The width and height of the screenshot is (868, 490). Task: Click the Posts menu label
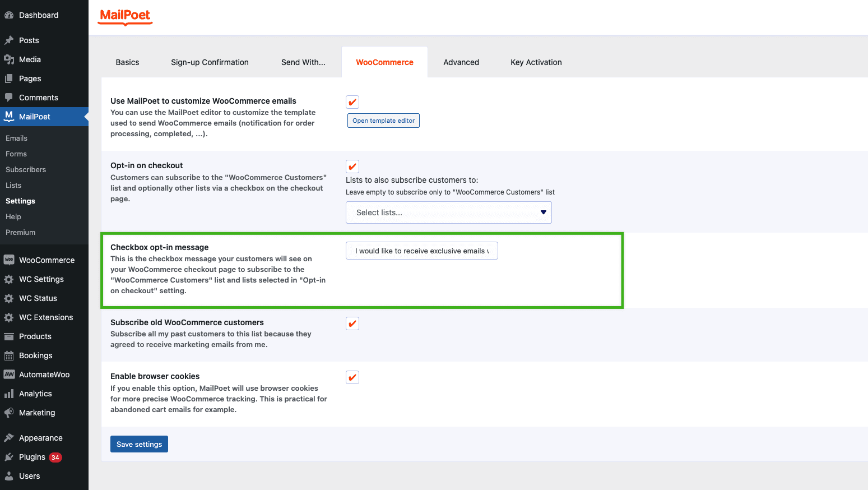tap(29, 40)
